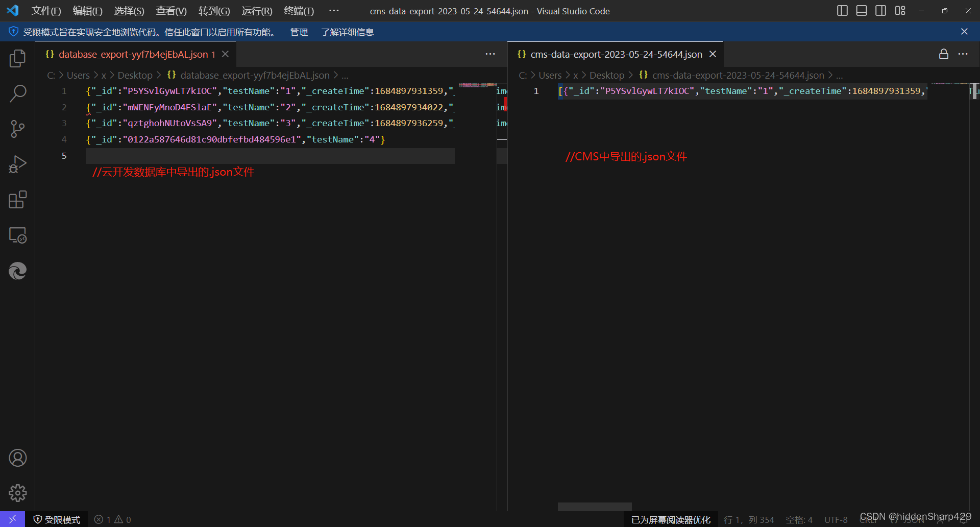Toggle the secondary sidebar layout icon
Image resolution: width=980 pixels, height=527 pixels.
click(880, 11)
